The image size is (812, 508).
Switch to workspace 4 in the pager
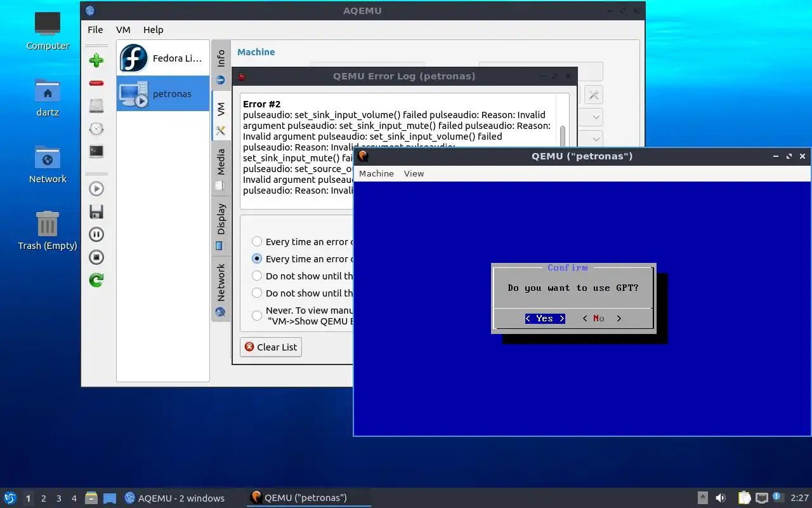pyautogui.click(x=74, y=498)
